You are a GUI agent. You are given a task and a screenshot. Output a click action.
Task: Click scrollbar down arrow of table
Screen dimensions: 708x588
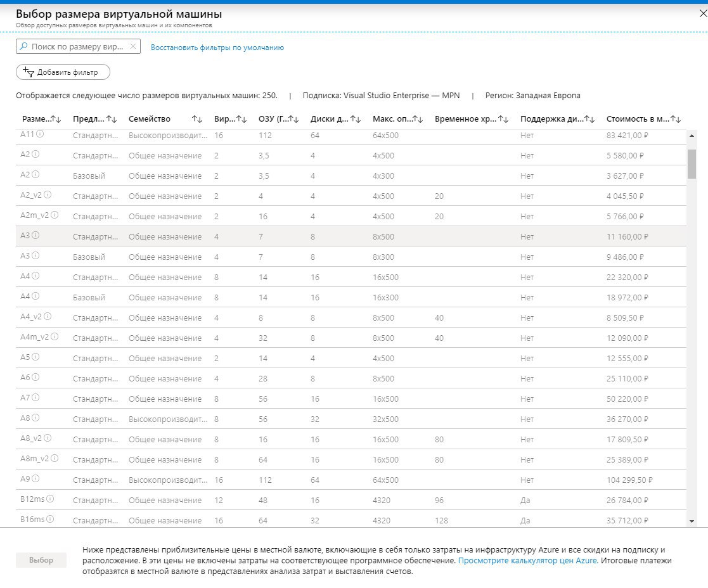coord(692,521)
